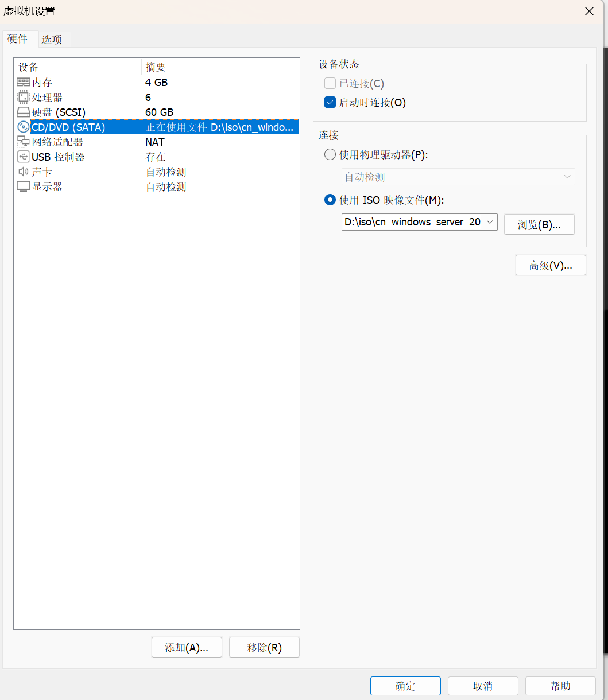Screen dimensions: 608x700
Task: Open the 自动检测 physical drive dropdown
Action: [x=458, y=177]
